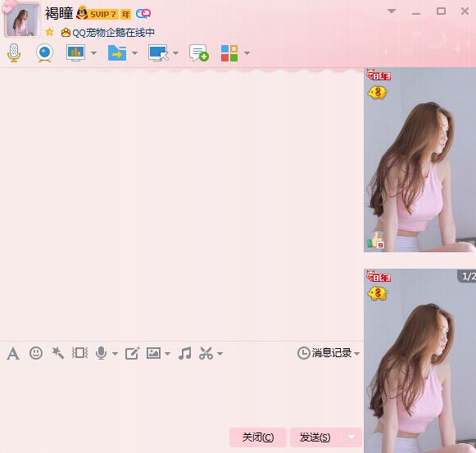Screen dimensions: 476x453
Task: Click the music note icon
Action: (x=185, y=353)
